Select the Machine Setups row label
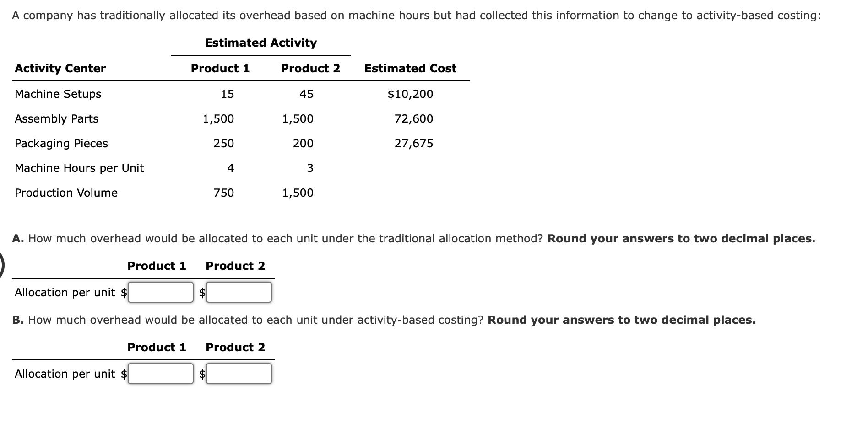 [x=58, y=94]
